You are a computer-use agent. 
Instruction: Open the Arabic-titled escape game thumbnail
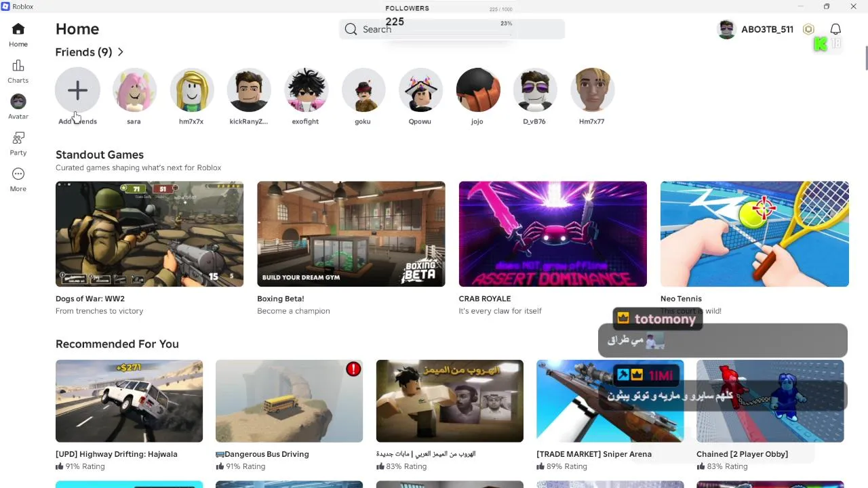pyautogui.click(x=450, y=401)
